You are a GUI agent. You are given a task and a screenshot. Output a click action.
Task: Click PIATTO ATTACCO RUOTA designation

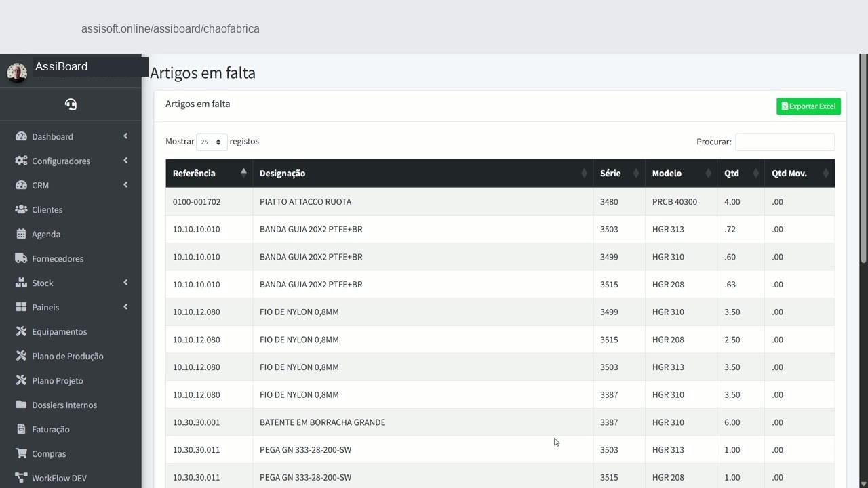pos(305,202)
